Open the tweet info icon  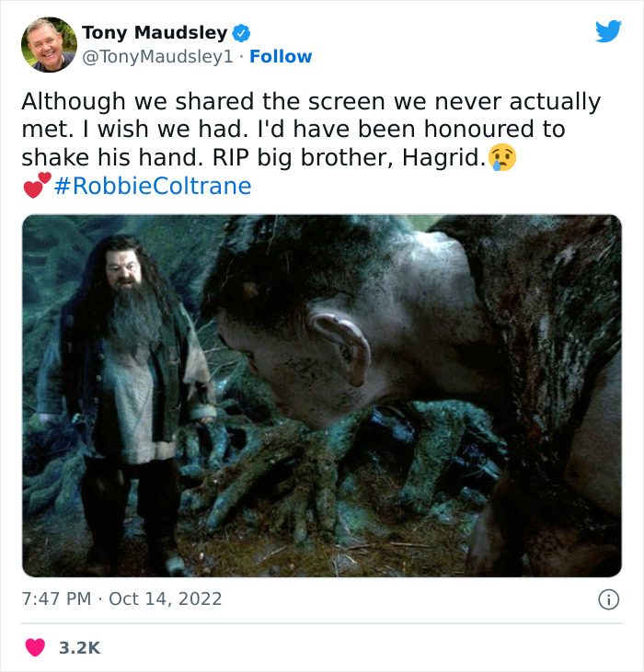click(608, 599)
